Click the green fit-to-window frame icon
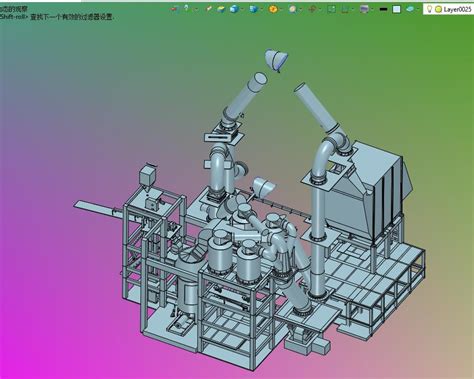This screenshot has width=474, height=379. point(331,9)
